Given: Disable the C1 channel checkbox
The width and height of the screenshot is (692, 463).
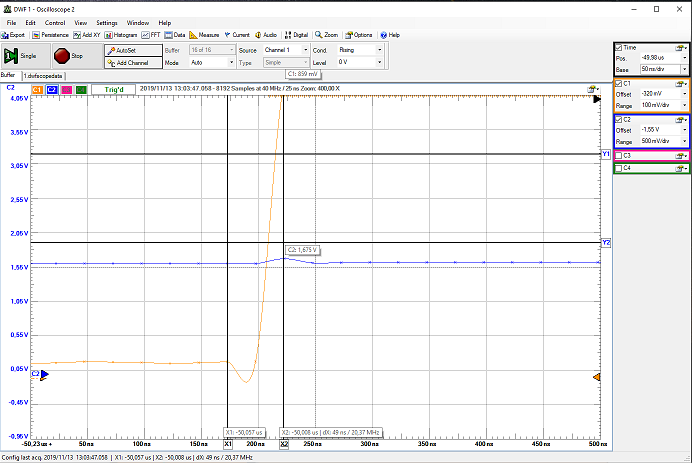Looking at the screenshot, I should click(x=619, y=83).
